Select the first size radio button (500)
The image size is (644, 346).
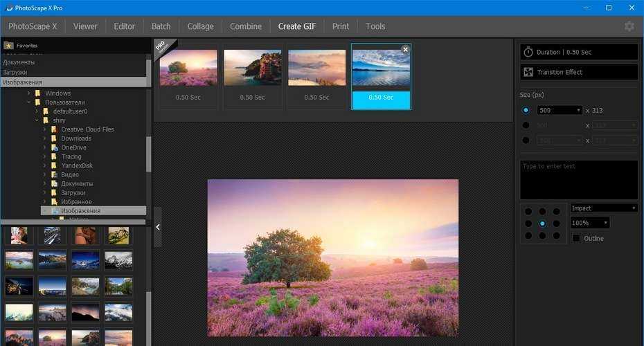coord(526,110)
